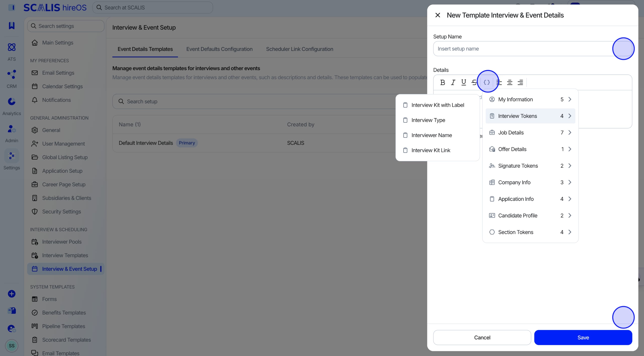Switch to Event Details Templates tab

pyautogui.click(x=145, y=49)
